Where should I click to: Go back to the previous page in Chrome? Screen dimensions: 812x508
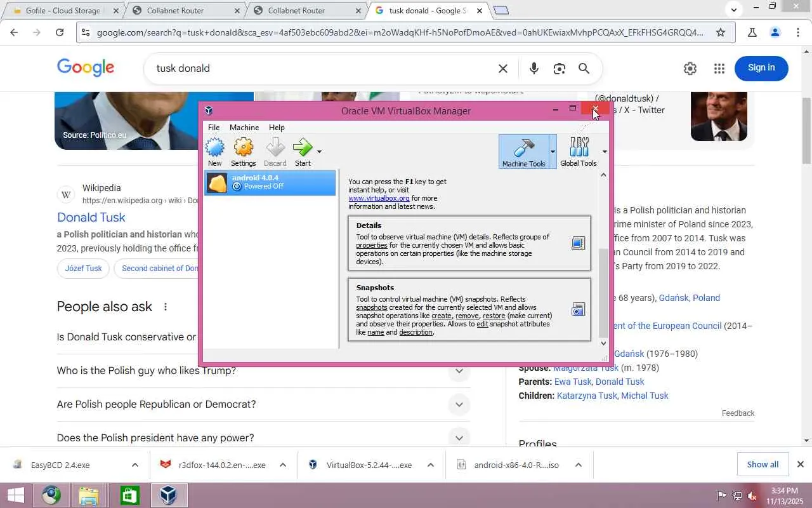click(x=14, y=32)
